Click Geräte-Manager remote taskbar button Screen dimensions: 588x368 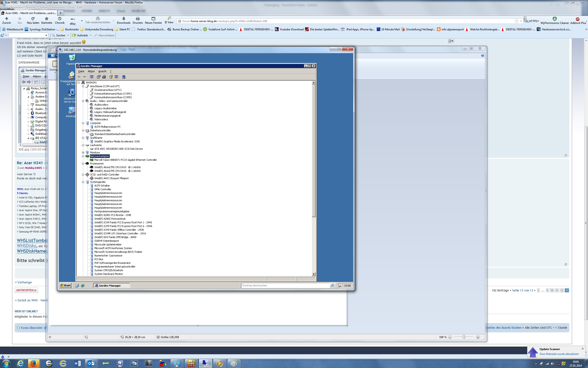(x=112, y=285)
